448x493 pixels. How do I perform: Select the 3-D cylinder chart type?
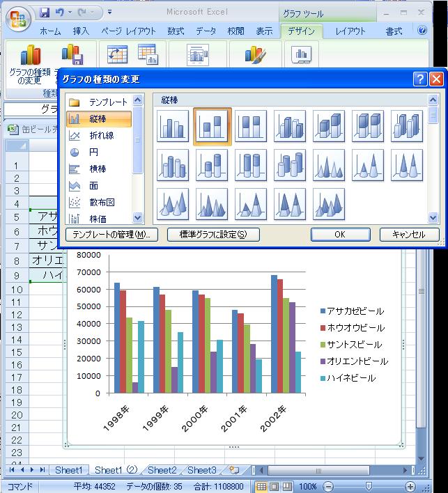click(x=290, y=165)
